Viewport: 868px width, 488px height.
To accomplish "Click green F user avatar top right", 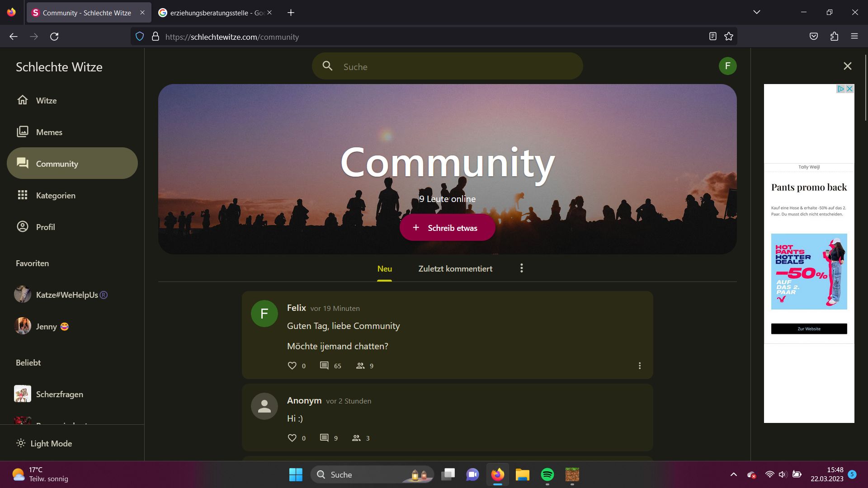I will [x=727, y=66].
